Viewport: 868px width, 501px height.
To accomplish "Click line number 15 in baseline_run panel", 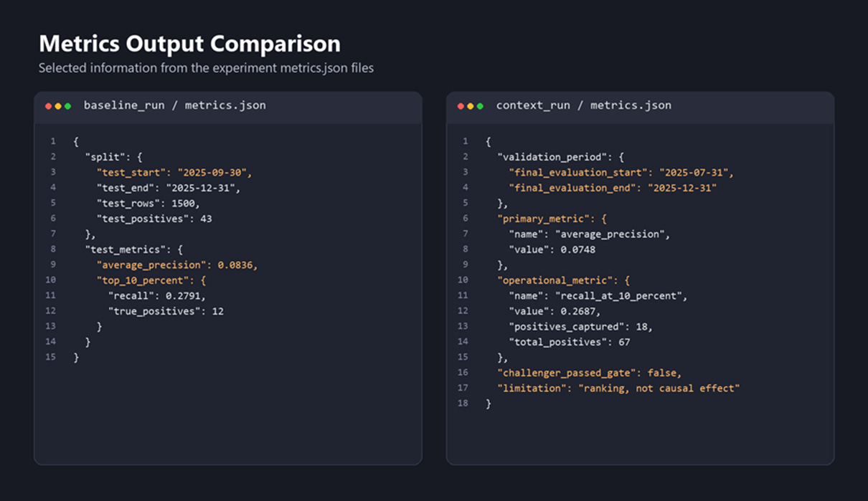I will 50,357.
